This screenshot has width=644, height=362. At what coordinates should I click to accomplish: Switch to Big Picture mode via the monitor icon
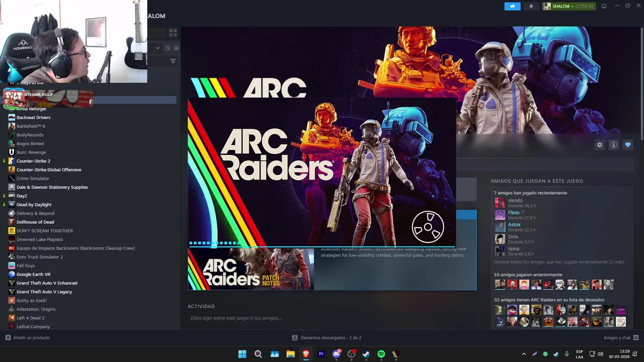point(604,6)
